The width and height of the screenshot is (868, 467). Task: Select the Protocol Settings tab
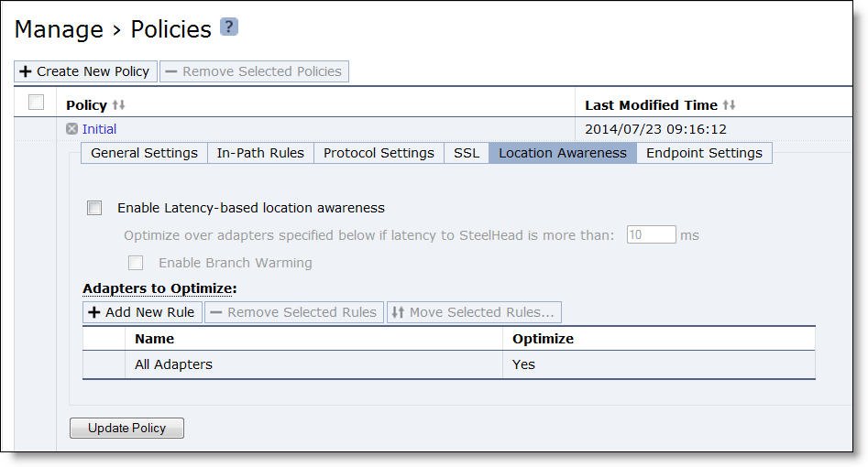point(379,153)
